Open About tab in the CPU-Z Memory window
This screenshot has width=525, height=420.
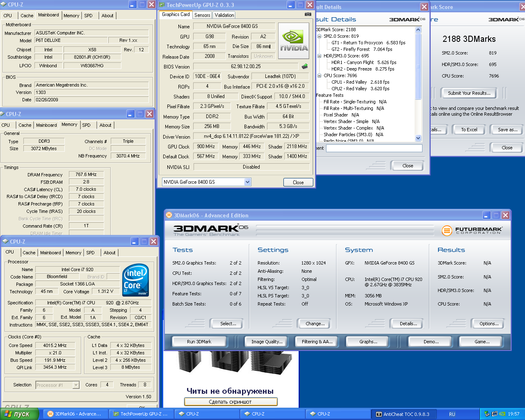[105, 125]
